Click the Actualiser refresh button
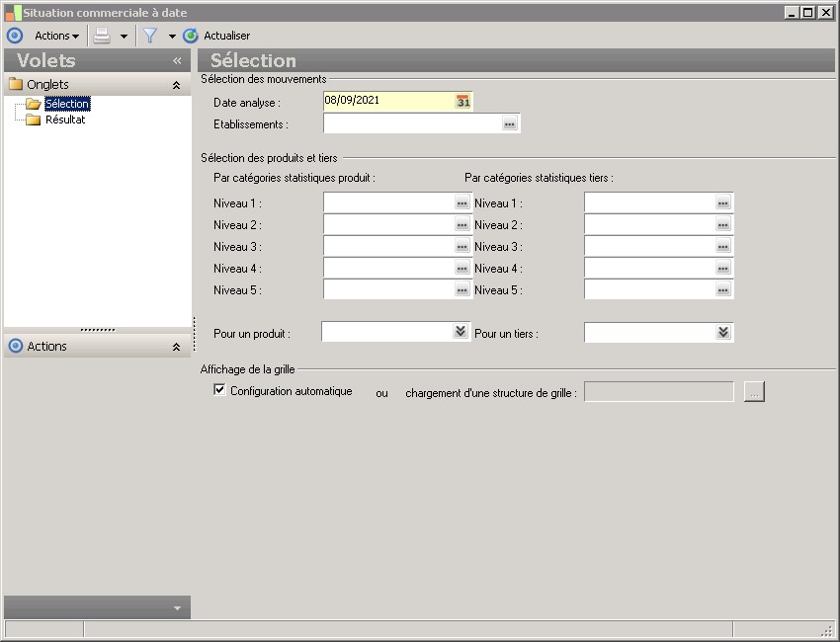840x642 pixels. click(x=217, y=36)
